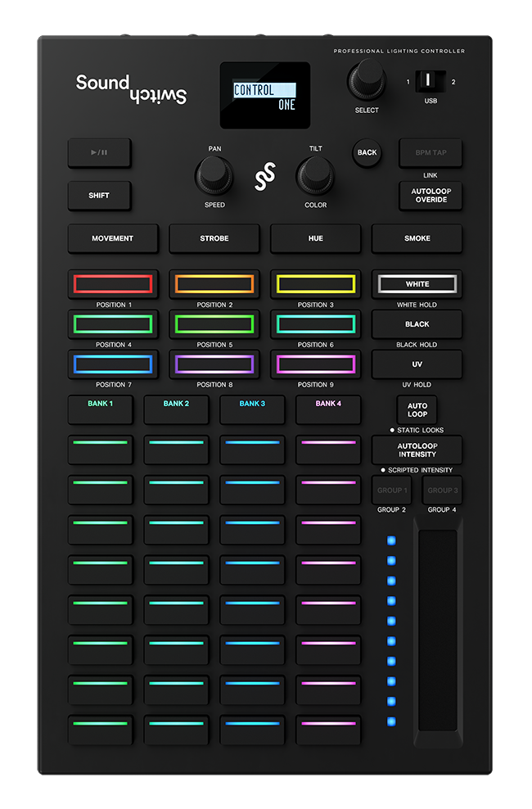Hit the WHITE hold button
532x809 pixels.
(417, 284)
